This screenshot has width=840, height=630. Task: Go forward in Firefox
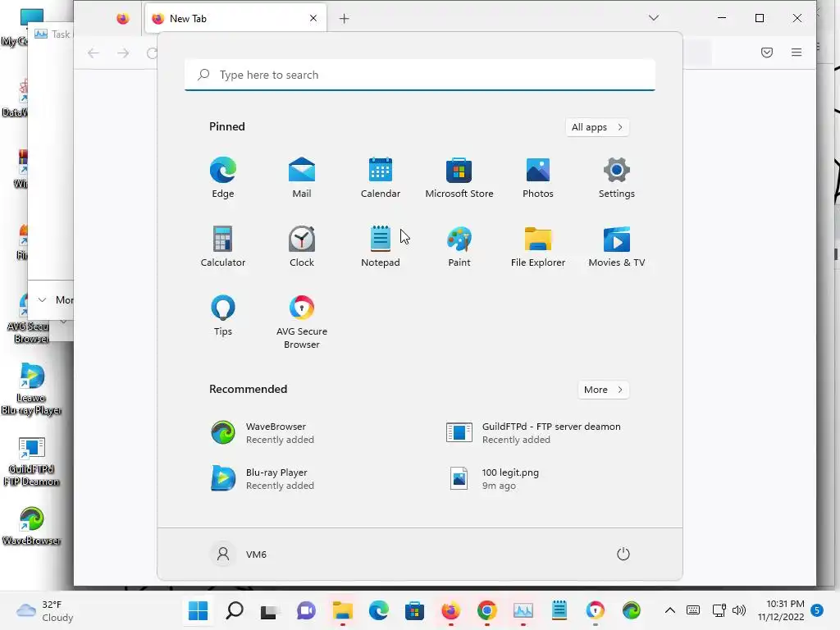coord(123,52)
